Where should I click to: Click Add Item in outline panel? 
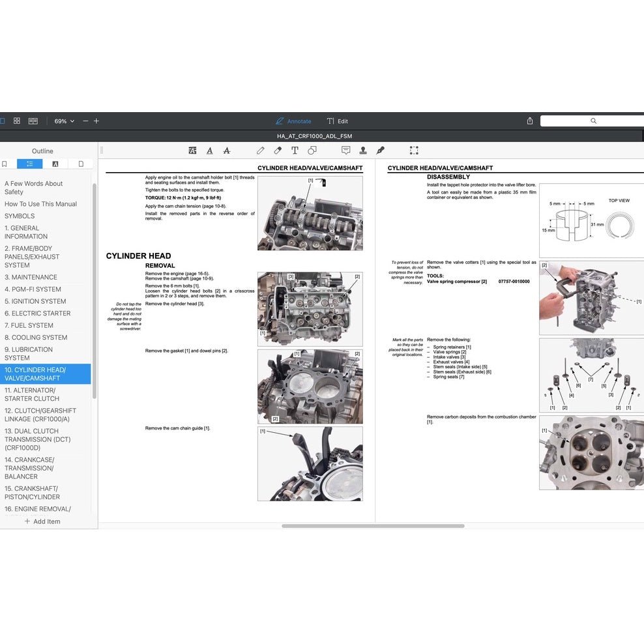coord(42,521)
